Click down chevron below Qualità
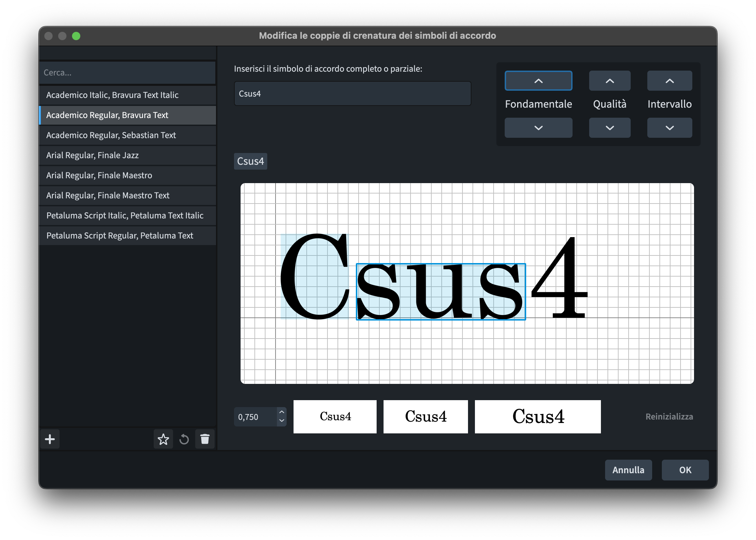This screenshot has width=756, height=540. [610, 128]
